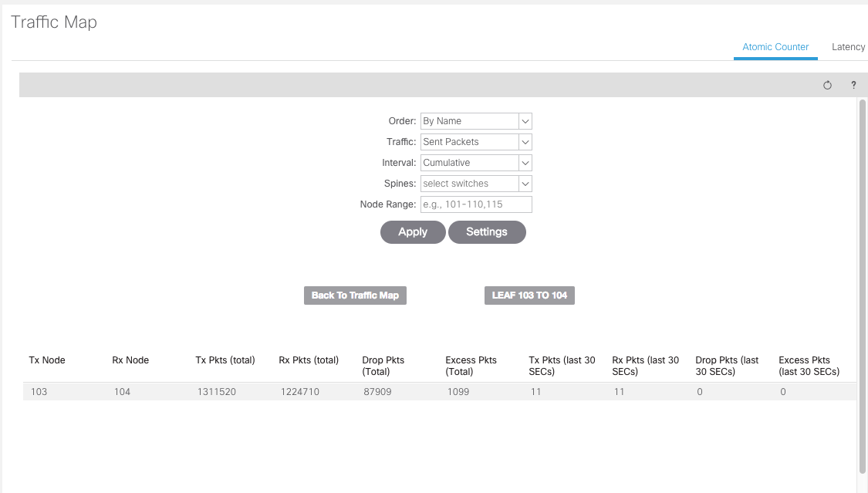The image size is (868, 493).
Task: Click into the Node Range input field
Action: coord(476,204)
